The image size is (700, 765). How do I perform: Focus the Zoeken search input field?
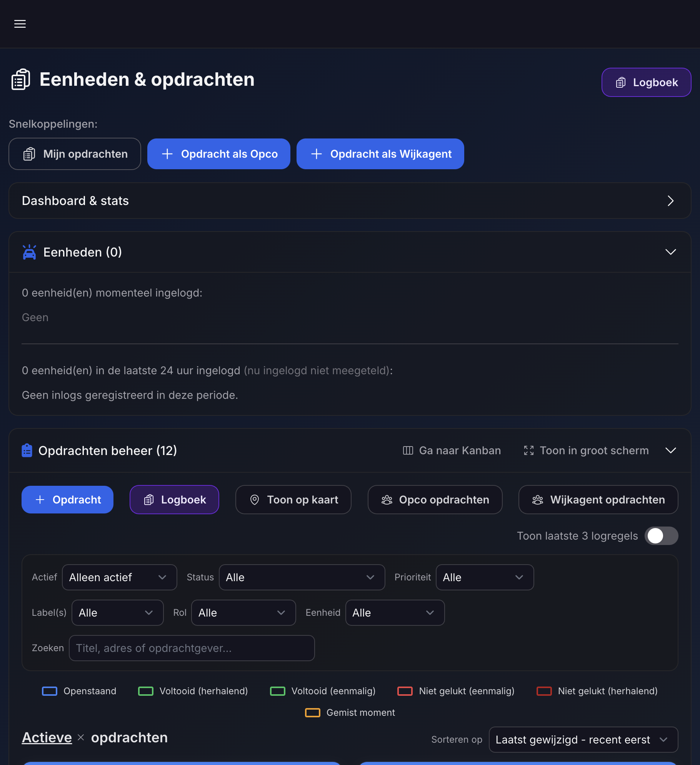click(192, 648)
